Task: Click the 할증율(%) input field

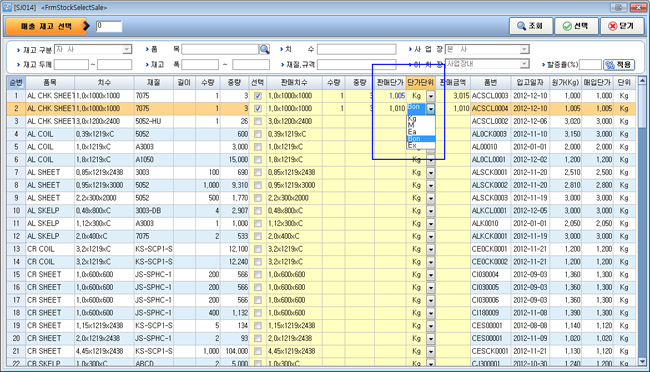Action: (590, 65)
